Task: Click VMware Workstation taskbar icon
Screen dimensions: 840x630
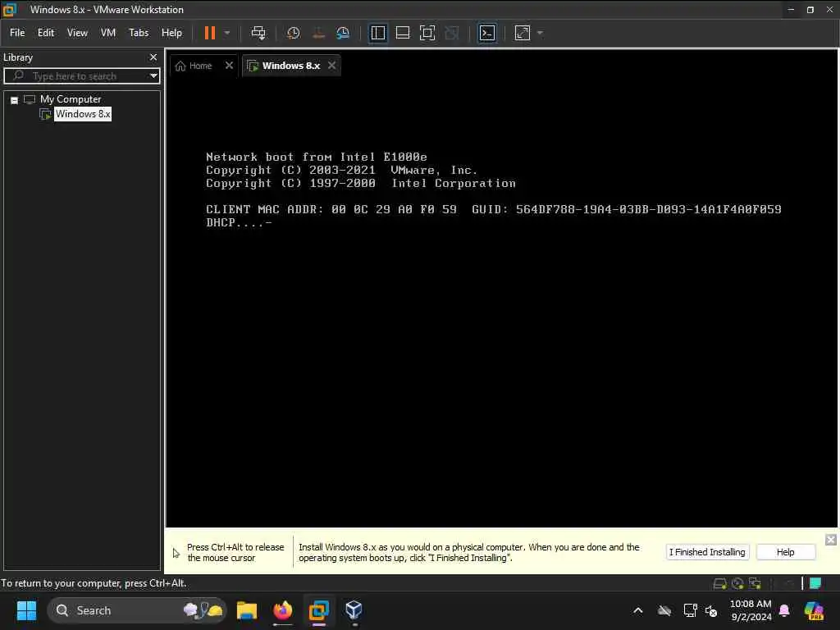Action: click(319, 610)
